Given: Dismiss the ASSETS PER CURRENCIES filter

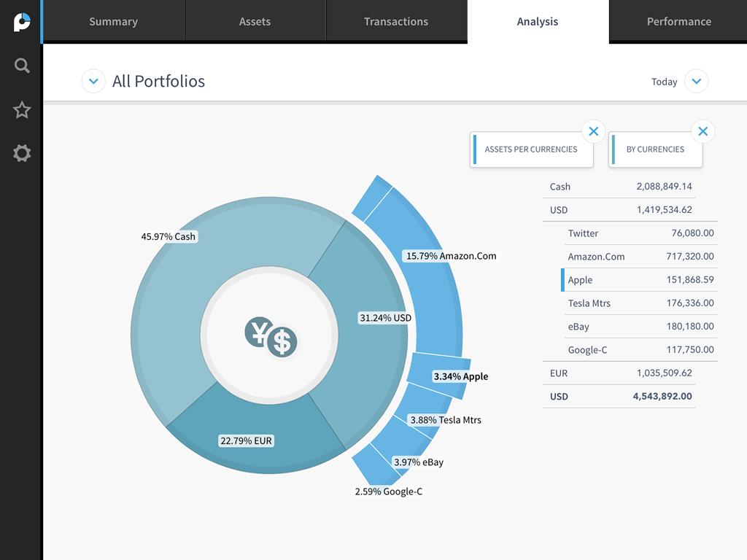Looking at the screenshot, I should coord(593,131).
